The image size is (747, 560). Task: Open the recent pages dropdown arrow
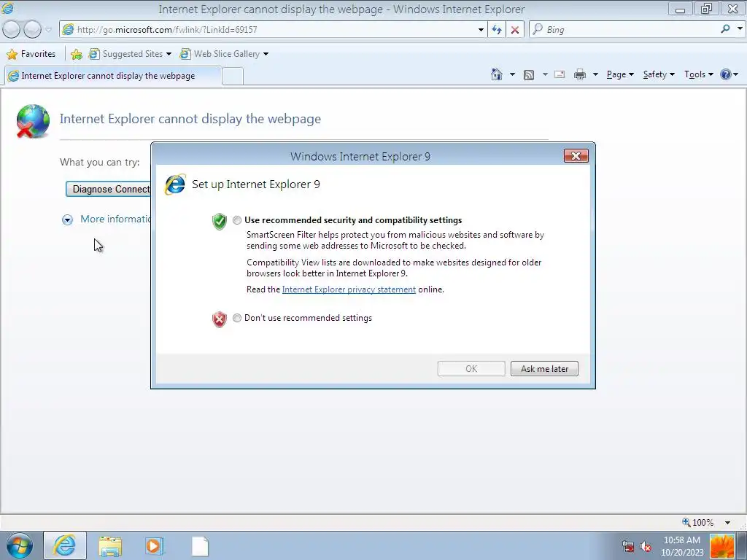pos(48,29)
